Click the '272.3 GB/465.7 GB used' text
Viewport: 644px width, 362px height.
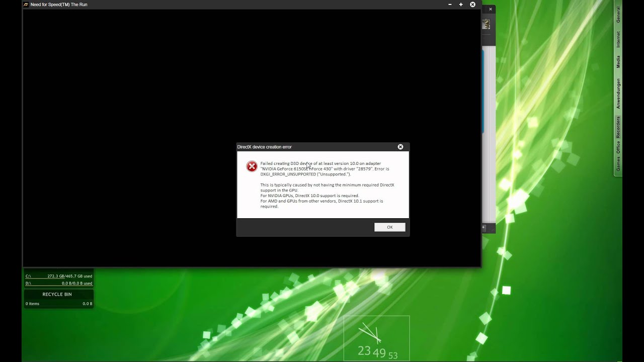click(70, 276)
